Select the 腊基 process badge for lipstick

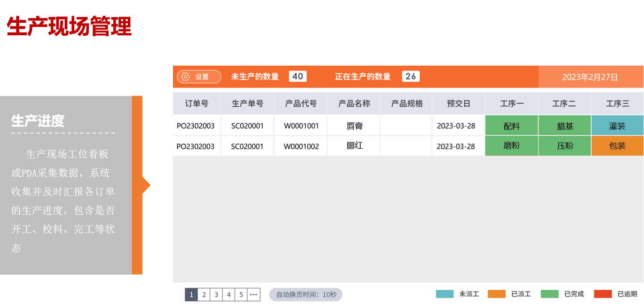tap(564, 125)
